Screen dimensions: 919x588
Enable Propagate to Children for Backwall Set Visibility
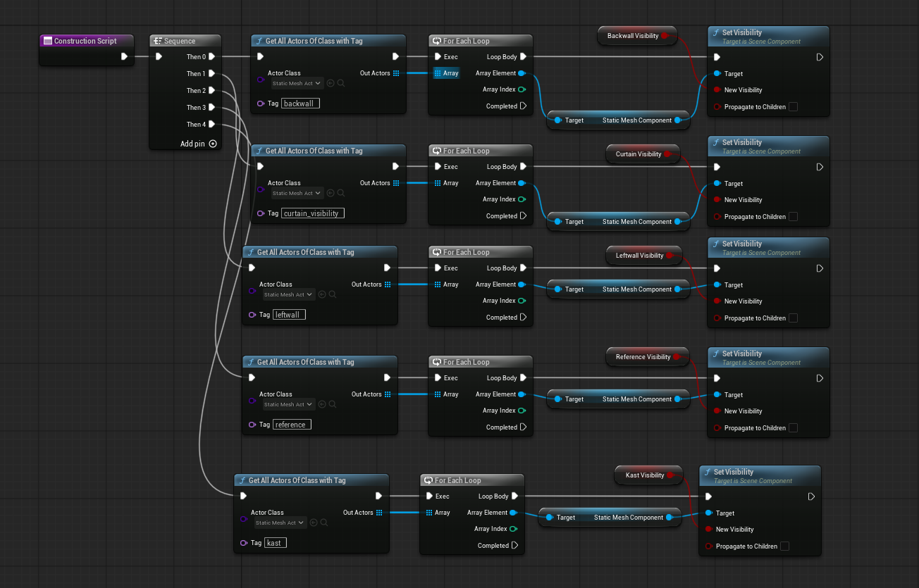[793, 107]
